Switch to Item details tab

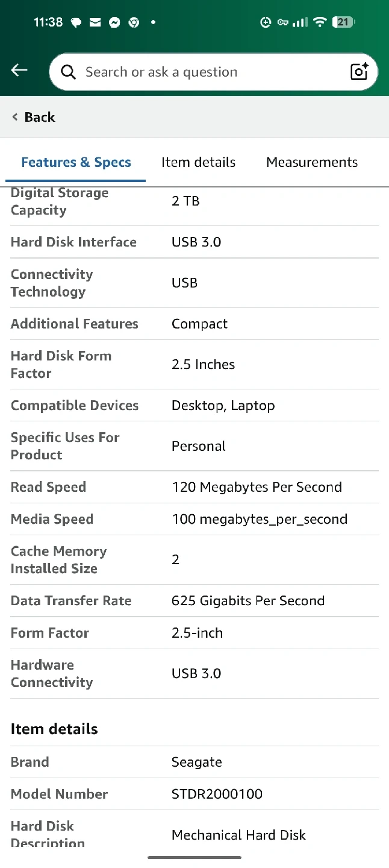pos(198,162)
